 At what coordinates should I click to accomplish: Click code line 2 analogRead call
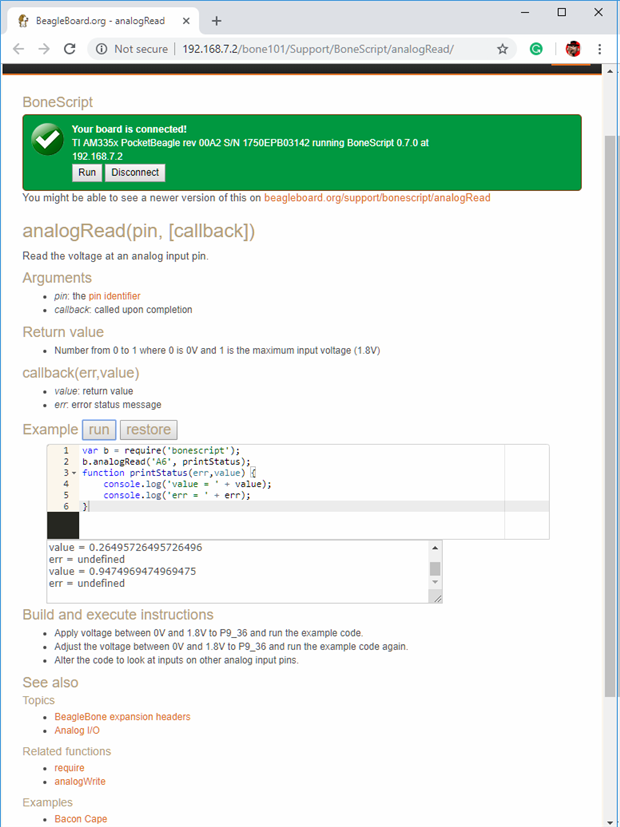tap(167, 461)
